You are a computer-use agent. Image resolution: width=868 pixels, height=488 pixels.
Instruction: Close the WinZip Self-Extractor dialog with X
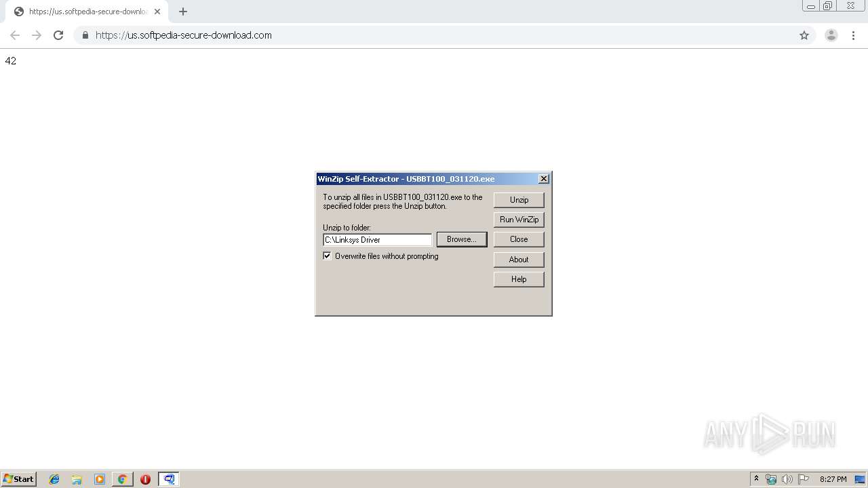[544, 179]
